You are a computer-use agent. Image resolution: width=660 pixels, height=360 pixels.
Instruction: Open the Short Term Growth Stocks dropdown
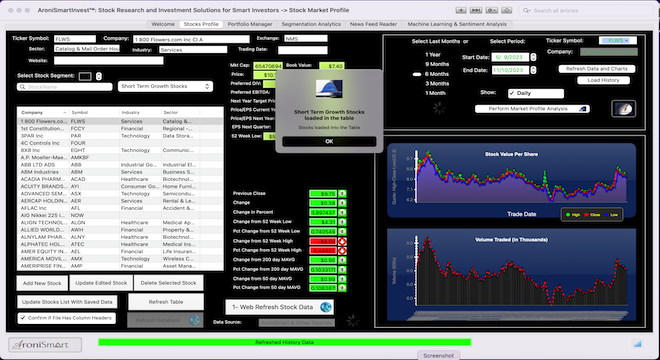(x=165, y=86)
